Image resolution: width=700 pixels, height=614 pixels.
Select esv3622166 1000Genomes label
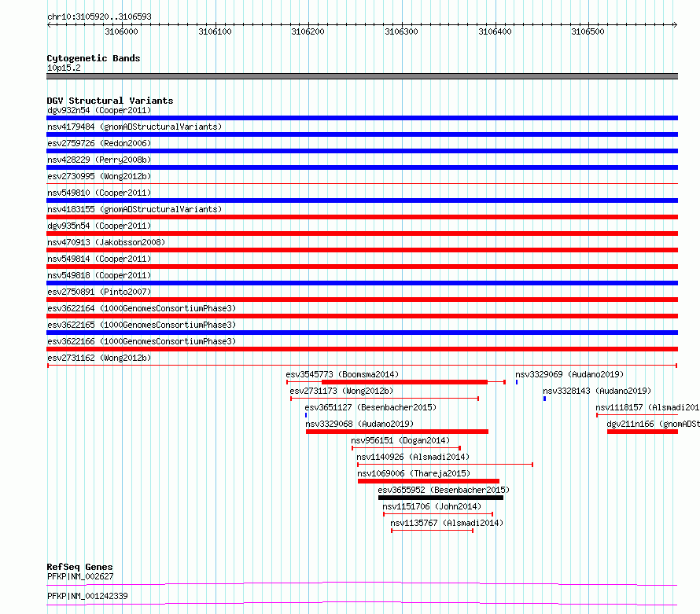point(142,341)
